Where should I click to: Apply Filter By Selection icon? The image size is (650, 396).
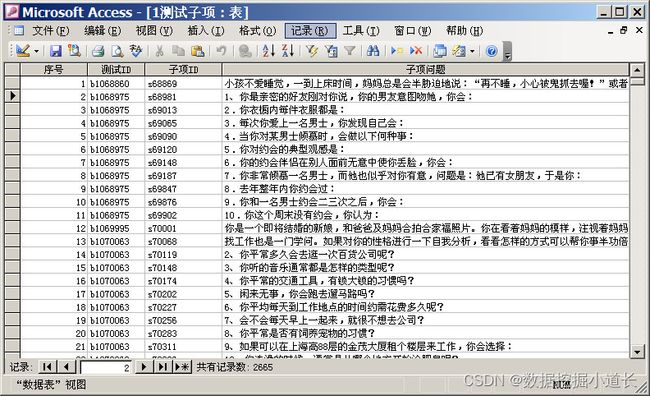tap(312, 51)
